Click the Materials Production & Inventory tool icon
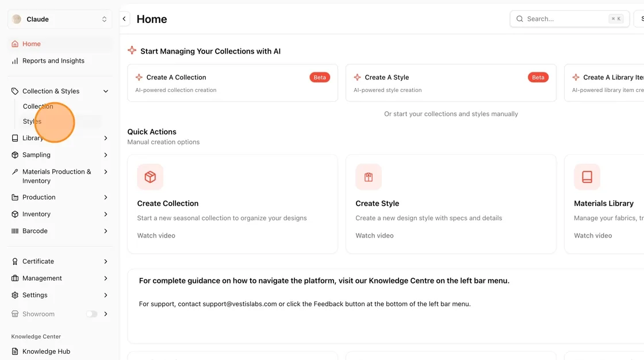This screenshot has height=360, width=644. [x=15, y=172]
